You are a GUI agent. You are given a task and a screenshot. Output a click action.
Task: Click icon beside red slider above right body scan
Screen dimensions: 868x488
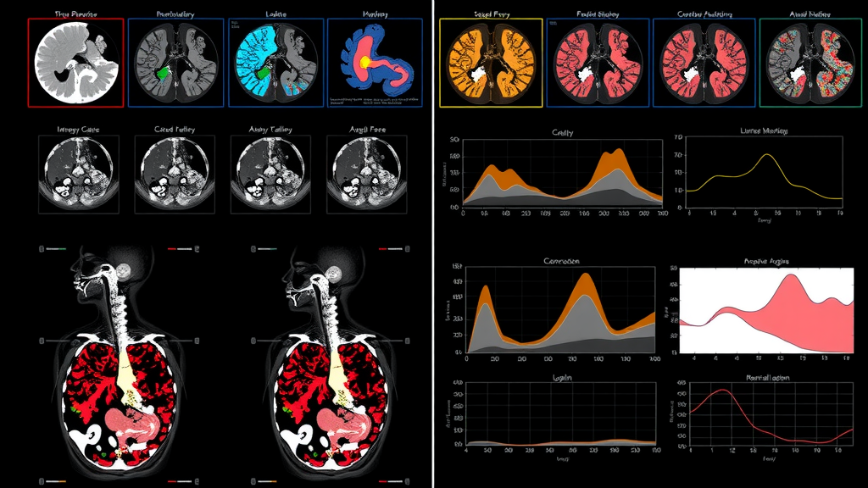[x=409, y=249]
